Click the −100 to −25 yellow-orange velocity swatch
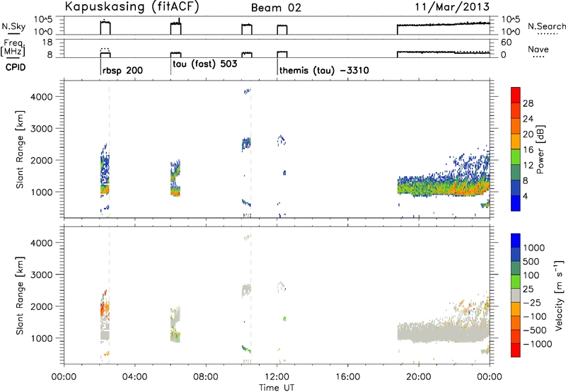Image resolution: width=566 pixels, height=392 pixels. click(516, 309)
